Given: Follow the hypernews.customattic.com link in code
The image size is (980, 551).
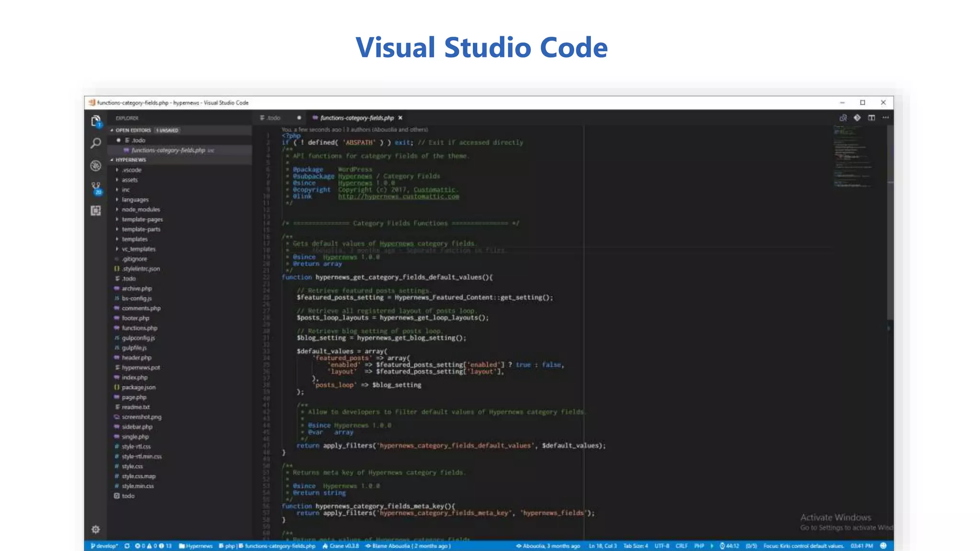Looking at the screenshot, I should pos(398,197).
